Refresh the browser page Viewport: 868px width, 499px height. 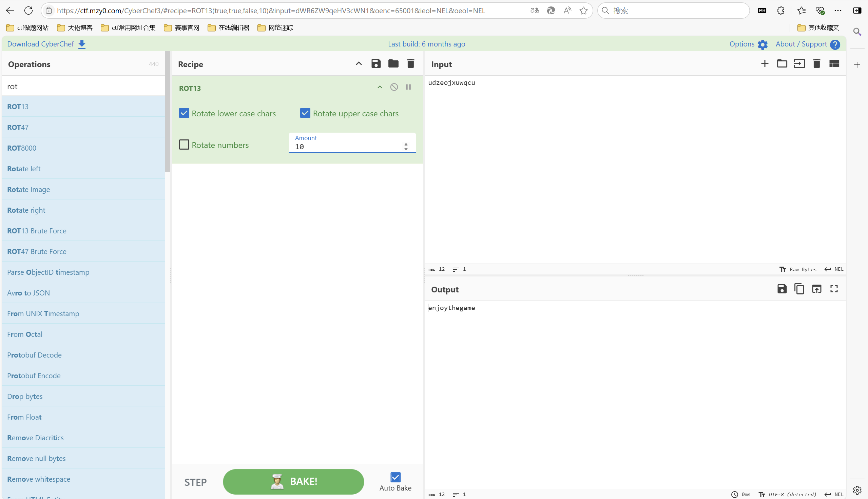28,11
